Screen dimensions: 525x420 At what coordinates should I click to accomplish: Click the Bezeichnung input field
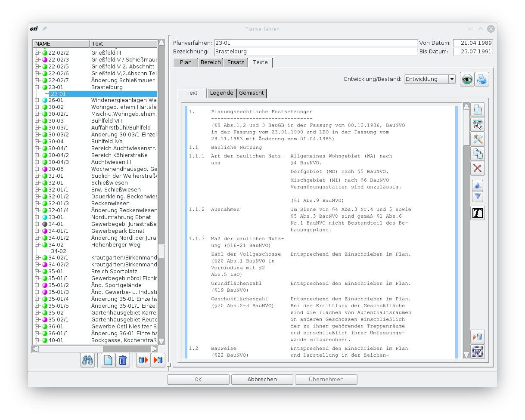315,52
